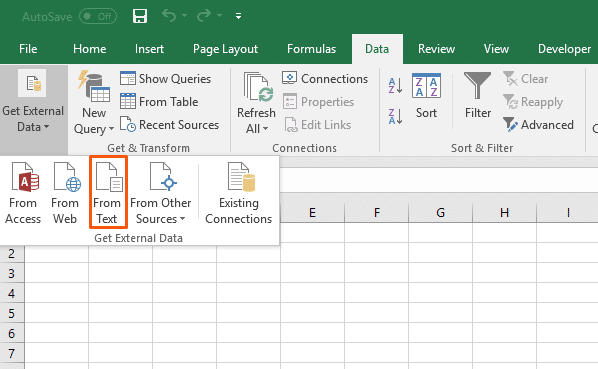Viewport: 598px width, 369px height.
Task: Click Show Queries
Action: coord(166,79)
